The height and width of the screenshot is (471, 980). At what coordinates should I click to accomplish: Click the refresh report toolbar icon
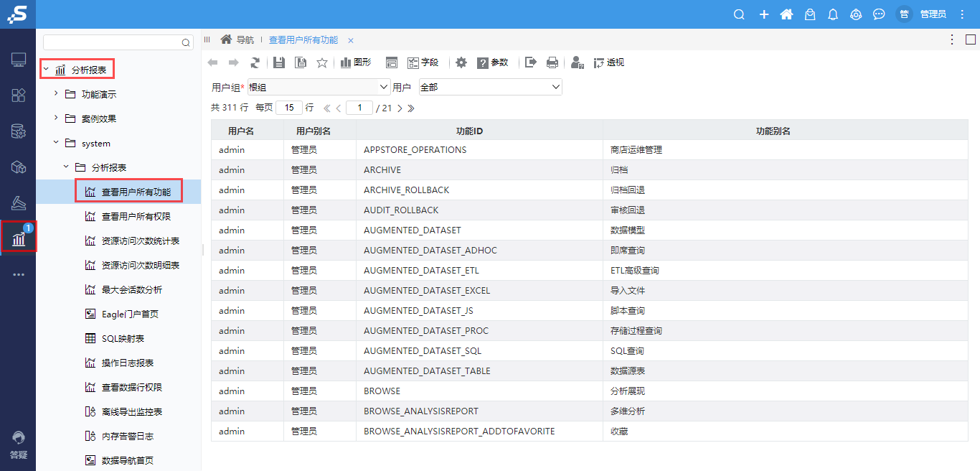coord(255,62)
